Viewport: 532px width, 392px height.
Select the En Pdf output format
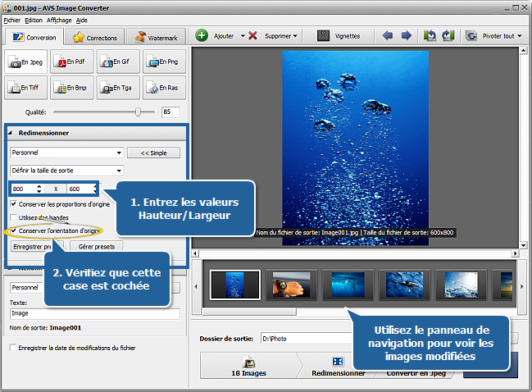click(71, 62)
